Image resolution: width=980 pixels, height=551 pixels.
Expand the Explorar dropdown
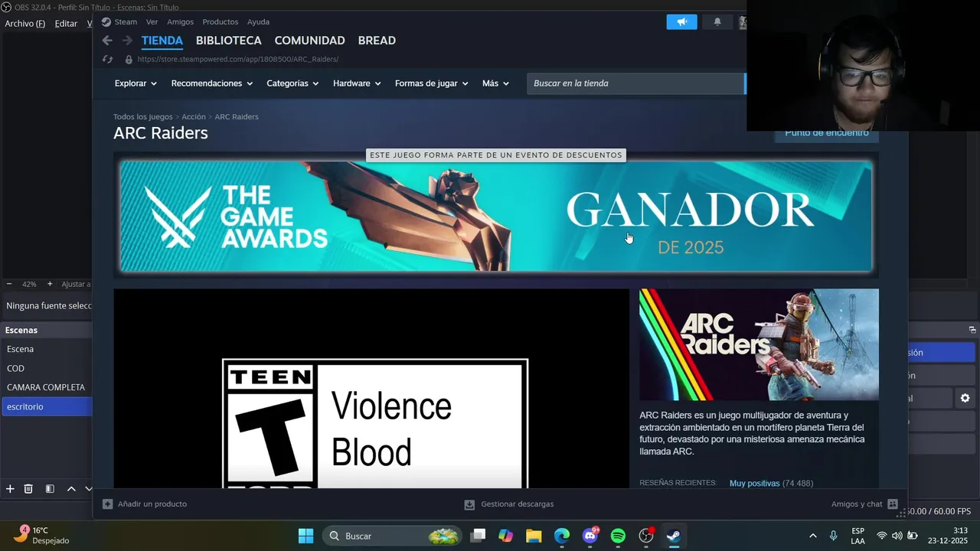136,83
